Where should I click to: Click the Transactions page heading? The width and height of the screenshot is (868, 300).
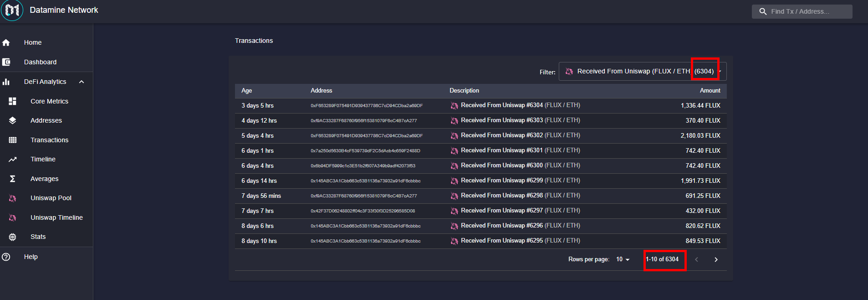(254, 41)
